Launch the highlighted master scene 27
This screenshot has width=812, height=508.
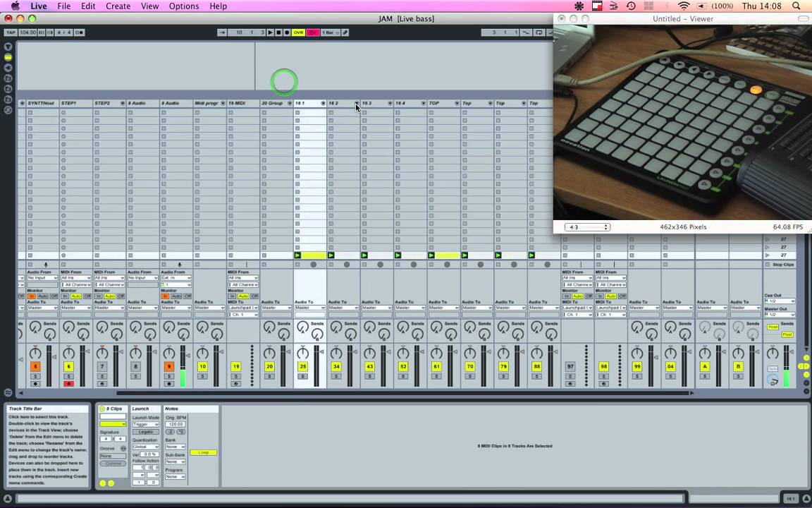[768, 255]
